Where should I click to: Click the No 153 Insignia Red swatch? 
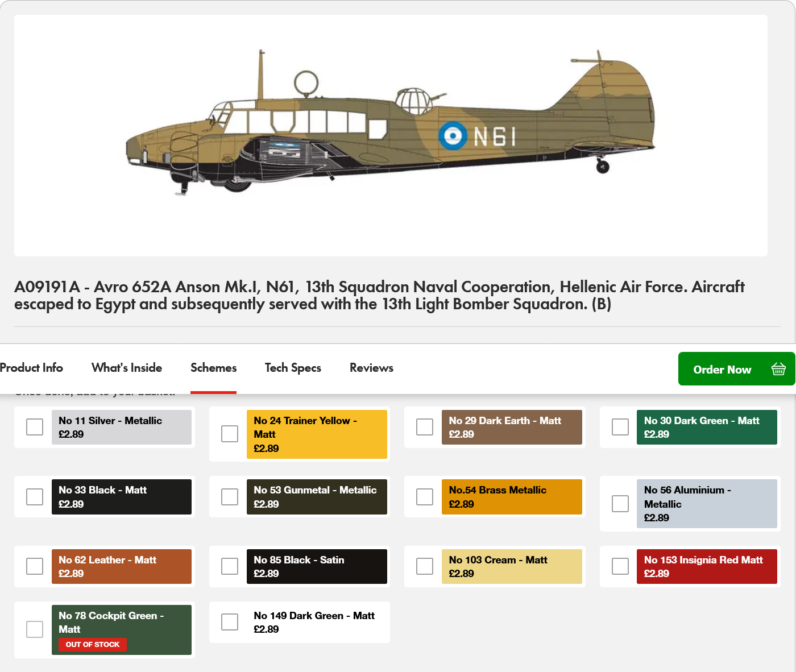[707, 566]
